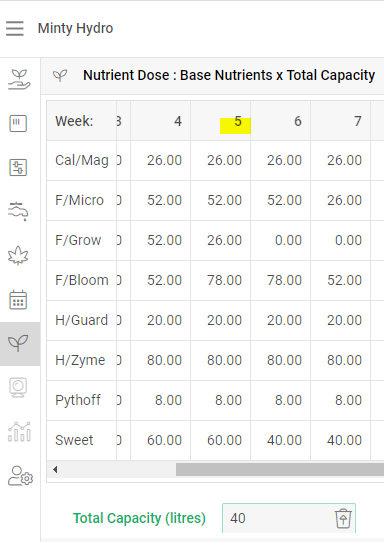The height and width of the screenshot is (542, 384).
Task: Click the Cal/Mag row label
Action: tap(82, 160)
